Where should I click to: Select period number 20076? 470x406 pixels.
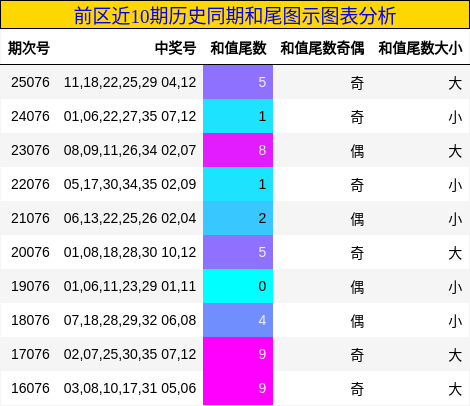click(30, 252)
